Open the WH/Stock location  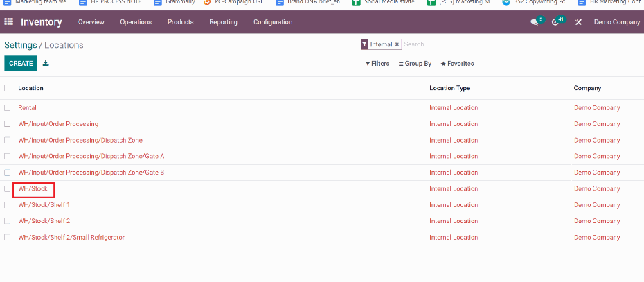[33, 188]
